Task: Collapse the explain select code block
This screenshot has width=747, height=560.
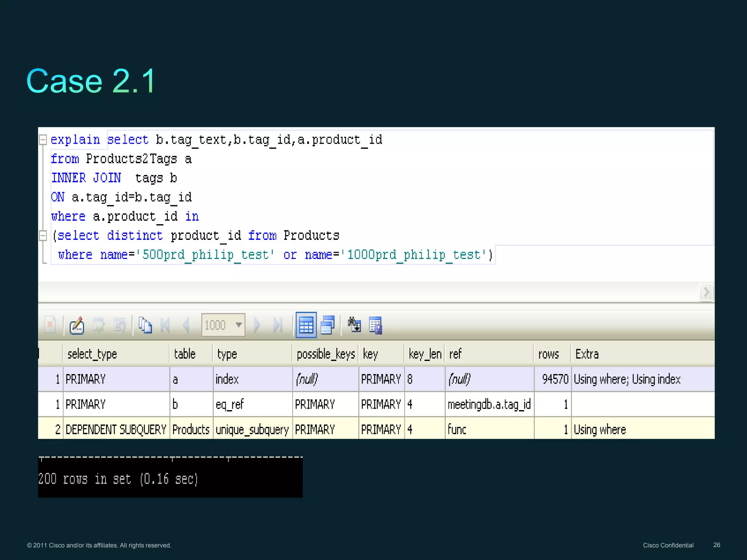Action: pyautogui.click(x=43, y=140)
